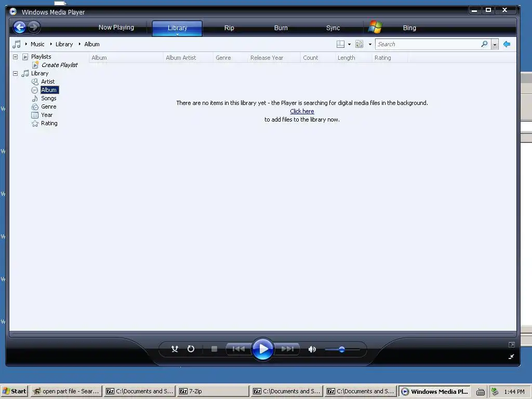The height and width of the screenshot is (399, 532).
Task: Select the Library tab
Action: 177,28
